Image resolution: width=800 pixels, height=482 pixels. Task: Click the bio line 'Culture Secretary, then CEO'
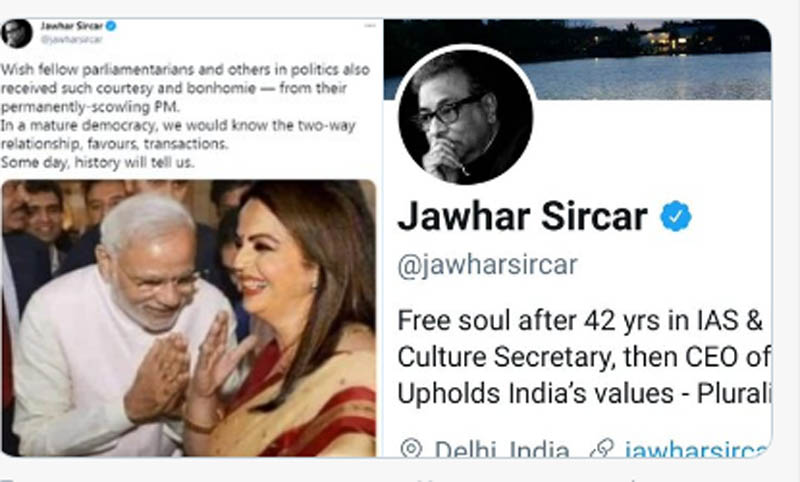click(584, 357)
